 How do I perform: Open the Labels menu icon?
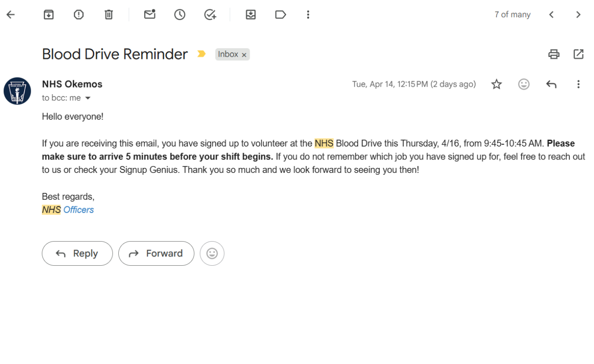click(280, 15)
